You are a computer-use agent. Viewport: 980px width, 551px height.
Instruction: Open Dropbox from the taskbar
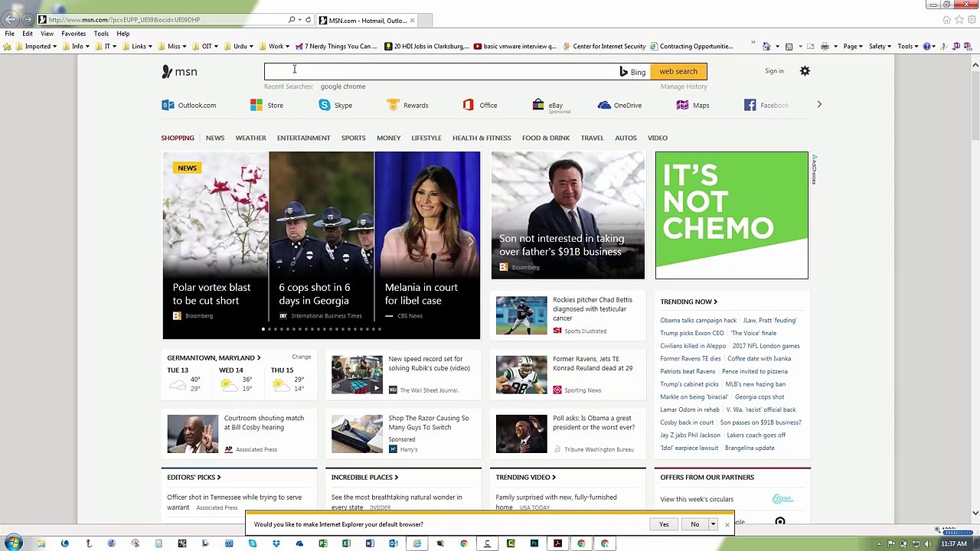pos(276,543)
